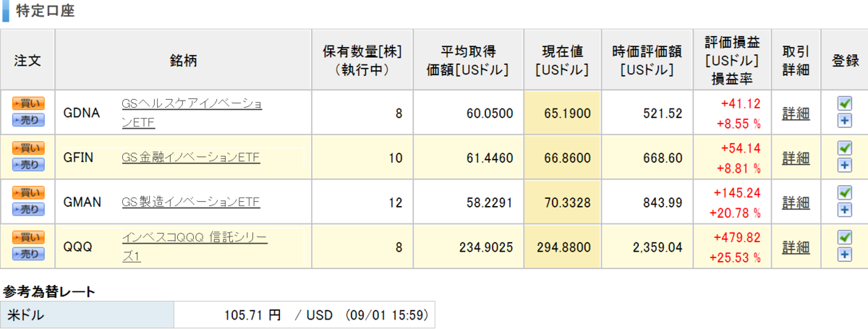
Task: Toggle the green registration checkmark for QQQ
Action: 844,238
